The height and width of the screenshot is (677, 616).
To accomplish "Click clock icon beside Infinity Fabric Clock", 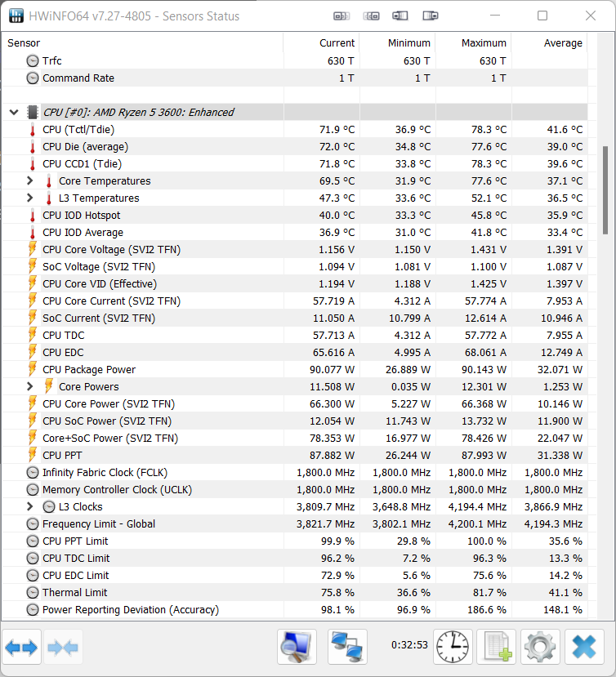I will 33,472.
